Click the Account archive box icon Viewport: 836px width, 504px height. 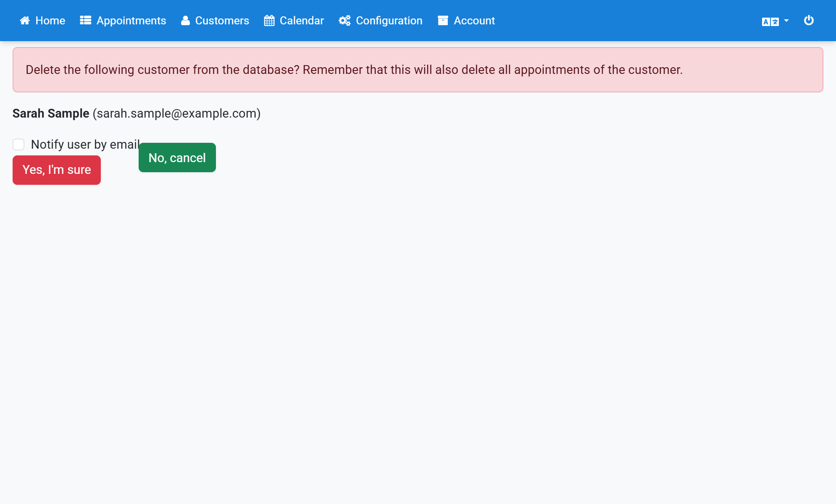[x=443, y=21]
